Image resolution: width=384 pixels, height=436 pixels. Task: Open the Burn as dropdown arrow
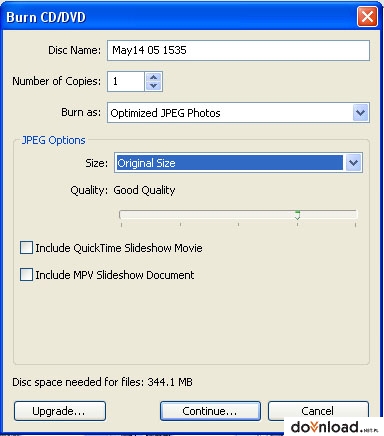click(360, 113)
